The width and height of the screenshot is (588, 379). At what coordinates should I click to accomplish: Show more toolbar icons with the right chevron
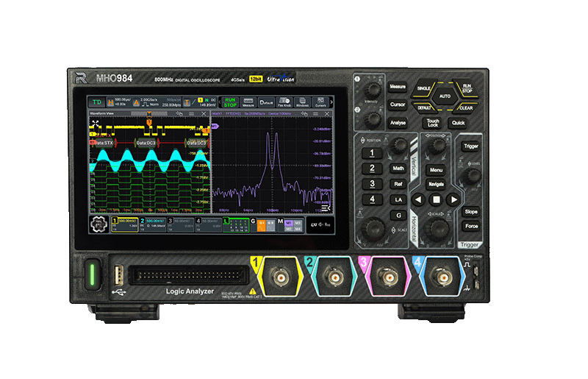(331, 102)
